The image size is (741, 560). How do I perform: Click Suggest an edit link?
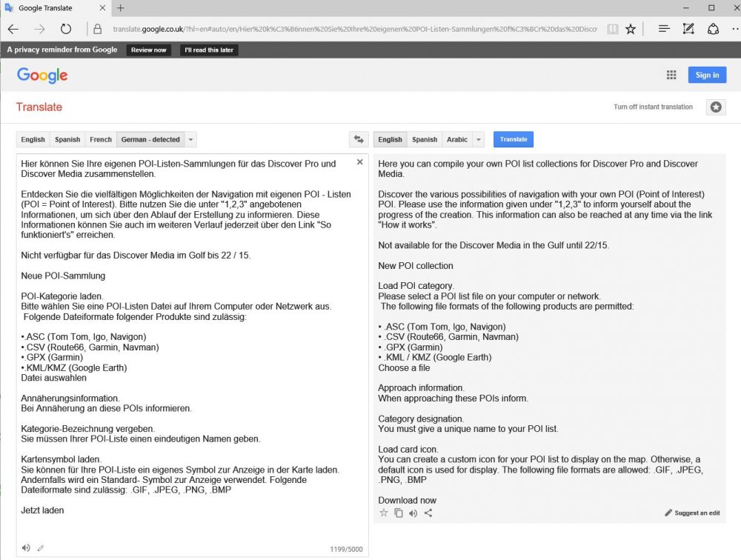[x=692, y=513]
